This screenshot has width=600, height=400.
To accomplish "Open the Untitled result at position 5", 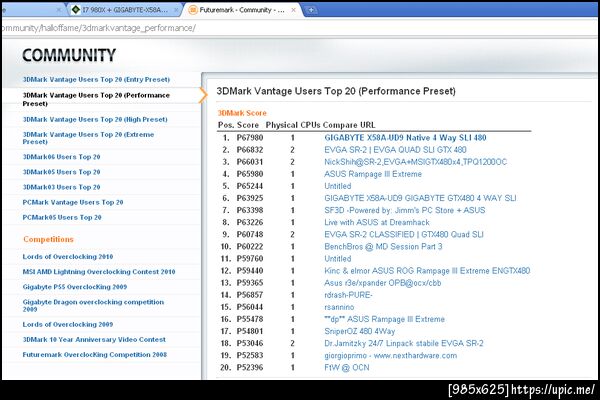I will point(338,186).
